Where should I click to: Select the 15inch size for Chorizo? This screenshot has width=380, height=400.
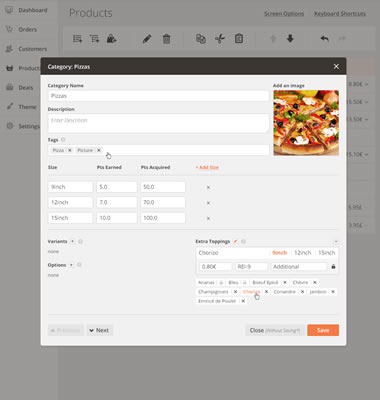click(327, 253)
